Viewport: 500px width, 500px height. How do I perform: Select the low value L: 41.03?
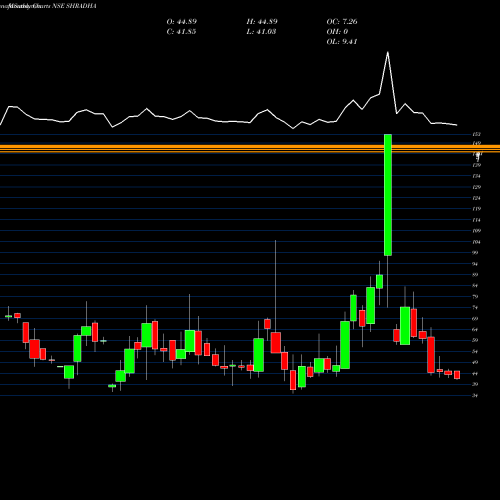click(261, 32)
